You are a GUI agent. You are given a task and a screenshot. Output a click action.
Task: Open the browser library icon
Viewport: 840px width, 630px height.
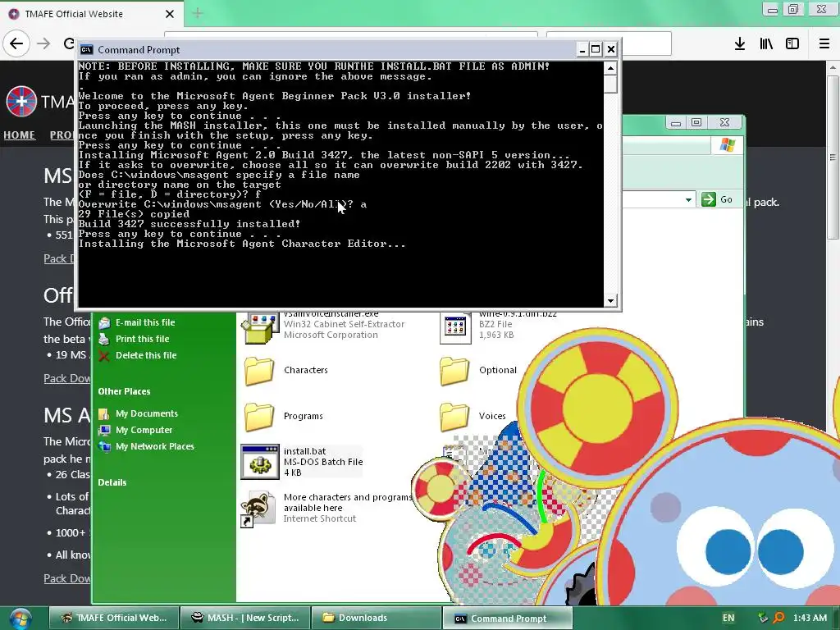pos(766,44)
